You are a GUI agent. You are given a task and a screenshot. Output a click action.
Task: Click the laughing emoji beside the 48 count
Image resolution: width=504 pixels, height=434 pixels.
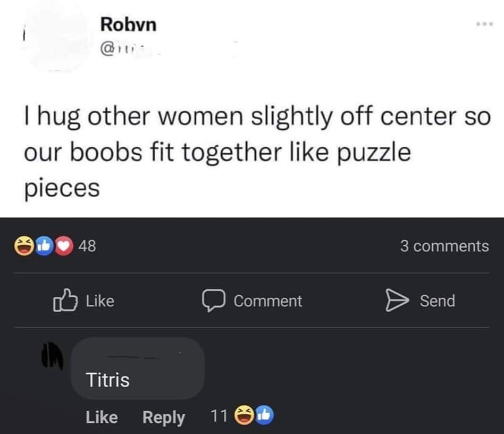pos(24,246)
